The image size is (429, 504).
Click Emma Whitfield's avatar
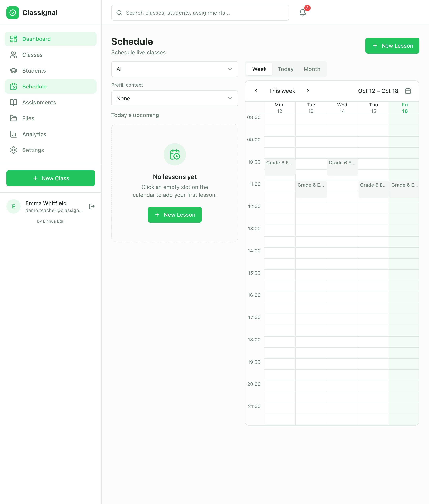13,206
